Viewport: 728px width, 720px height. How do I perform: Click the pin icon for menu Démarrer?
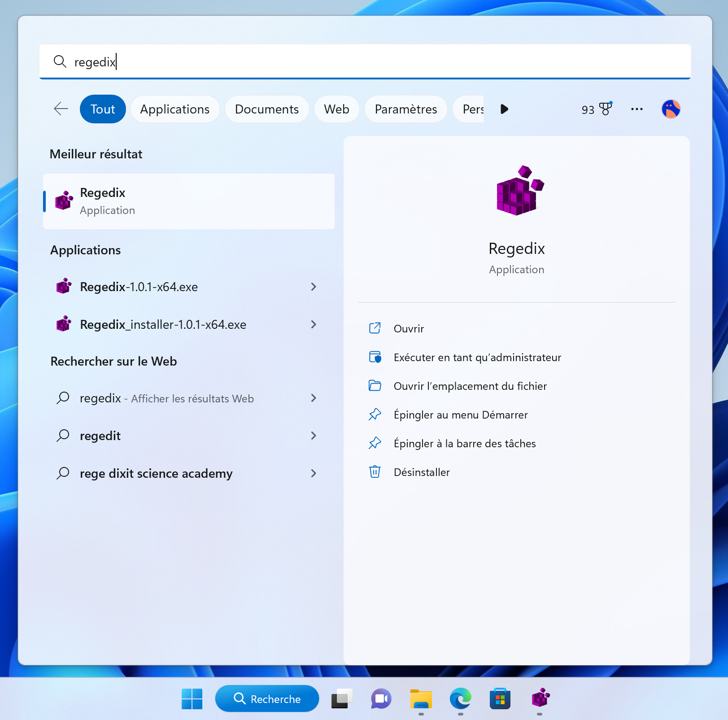[x=375, y=415]
